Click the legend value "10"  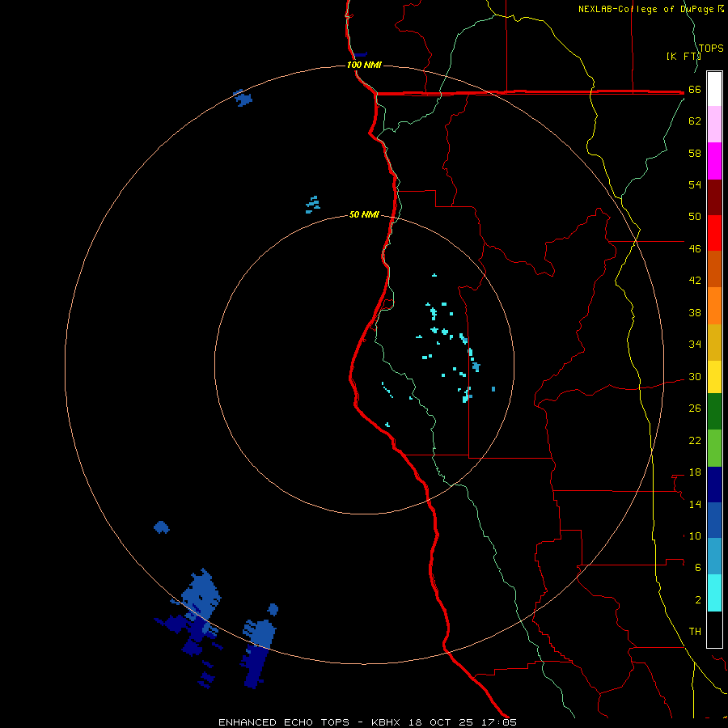coord(695,536)
